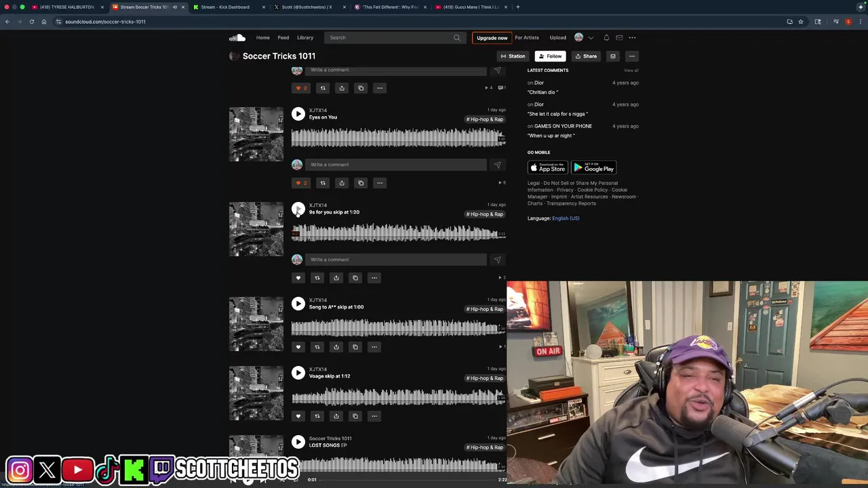The image size is (868, 488).
Task: Repost the Eyes on You track
Action: pyautogui.click(x=323, y=183)
